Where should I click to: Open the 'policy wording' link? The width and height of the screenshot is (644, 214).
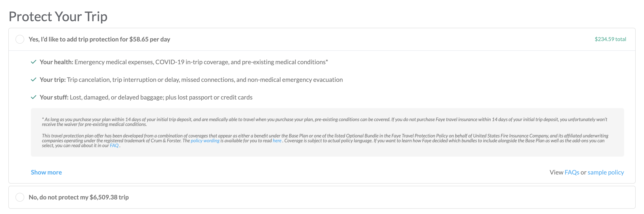(x=205, y=141)
